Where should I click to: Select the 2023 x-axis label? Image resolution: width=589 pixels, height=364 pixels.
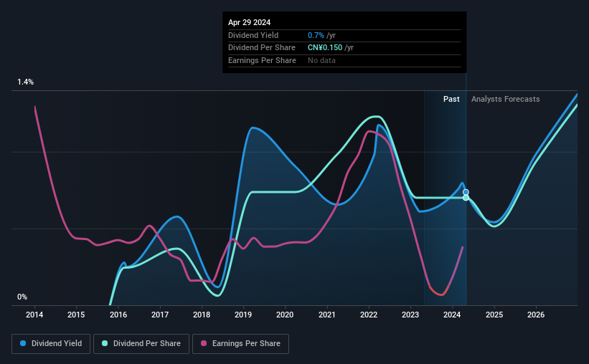click(410, 315)
